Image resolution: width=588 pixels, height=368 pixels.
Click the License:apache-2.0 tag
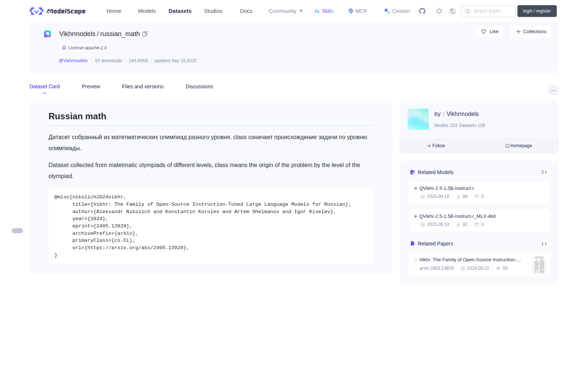click(x=84, y=48)
